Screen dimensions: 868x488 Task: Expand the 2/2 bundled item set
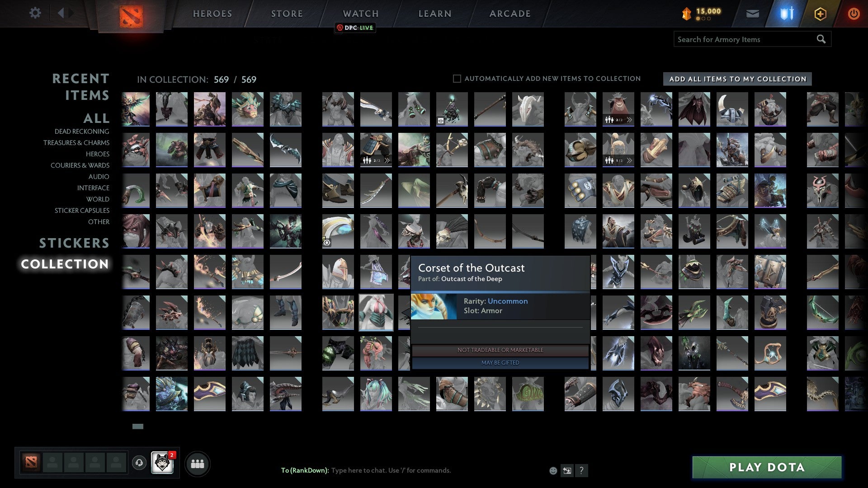pyautogui.click(x=630, y=120)
